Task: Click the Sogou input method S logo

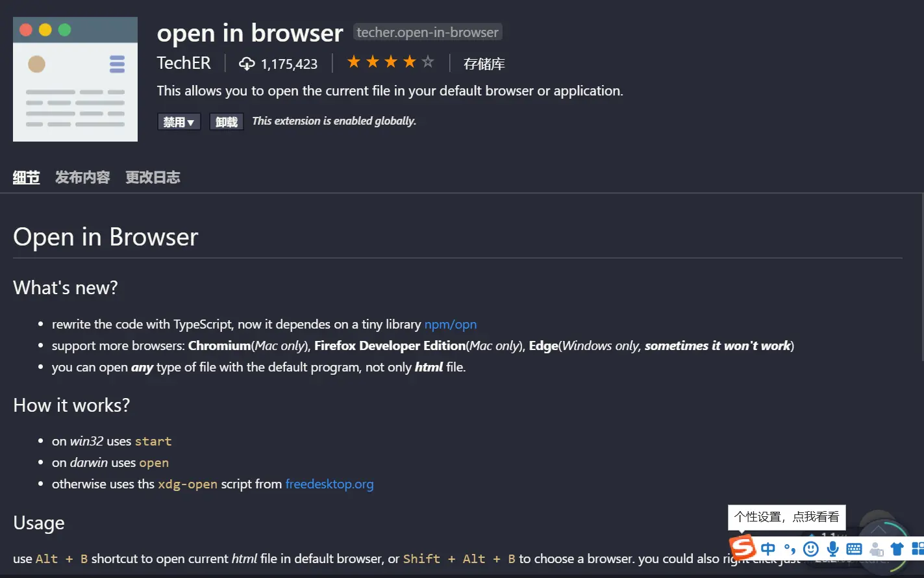Action: click(742, 547)
